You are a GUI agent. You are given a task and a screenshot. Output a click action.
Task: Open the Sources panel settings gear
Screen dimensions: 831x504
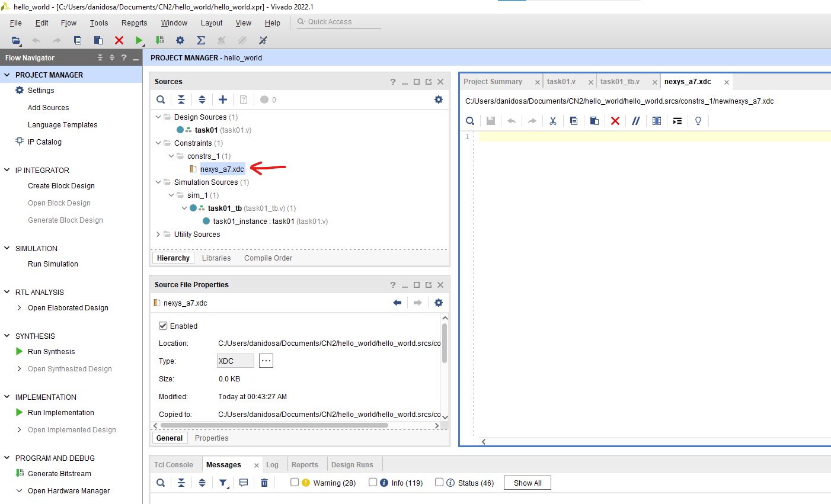[x=439, y=99]
